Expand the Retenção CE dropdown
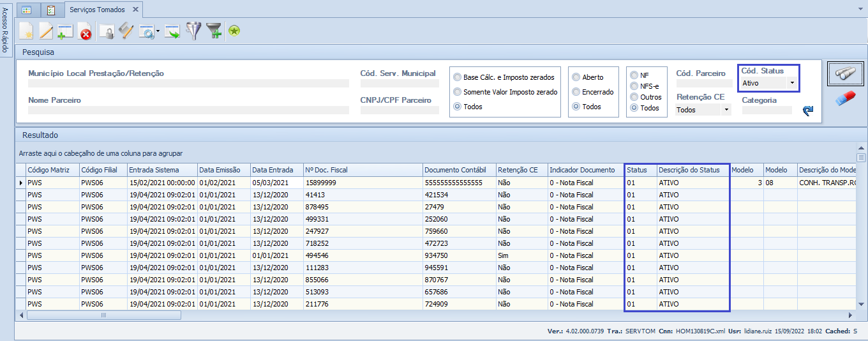 (726, 110)
